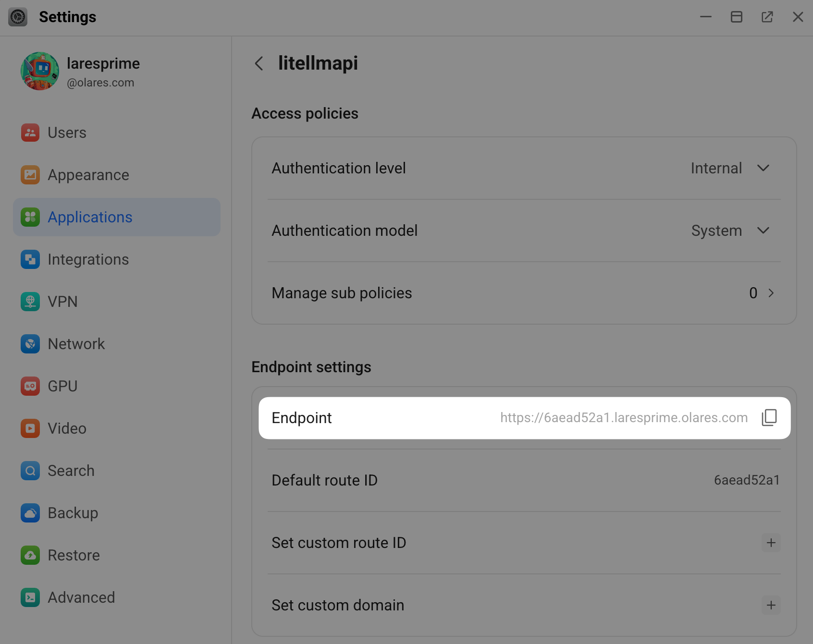
Task: Expand Manage sub policies chevron
Action: click(x=771, y=293)
